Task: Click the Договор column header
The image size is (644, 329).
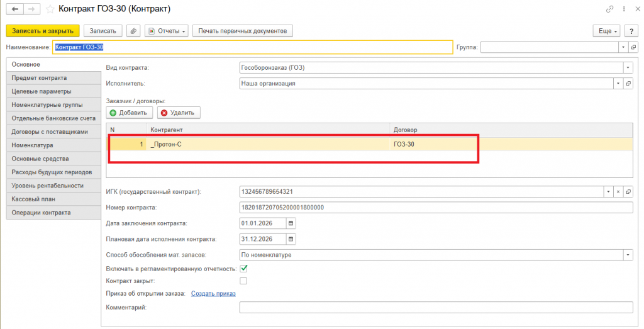Action: click(511, 130)
